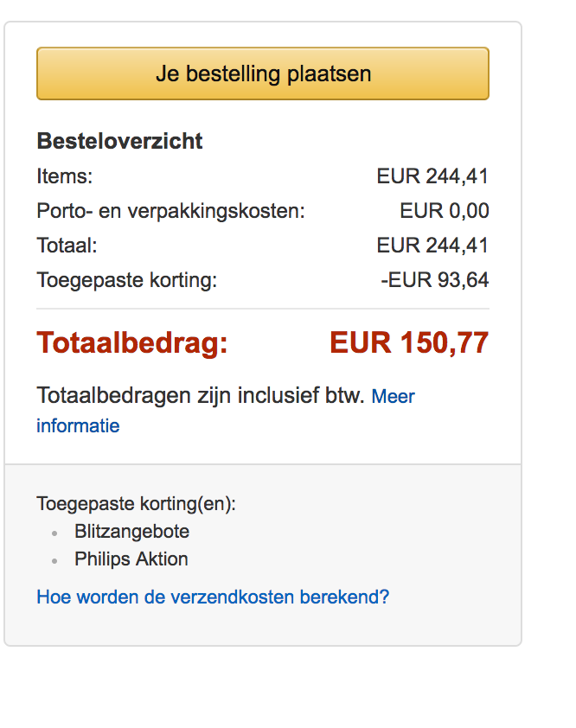Click the Toegepaste korting label
Screen dimensions: 576x728
126,280
